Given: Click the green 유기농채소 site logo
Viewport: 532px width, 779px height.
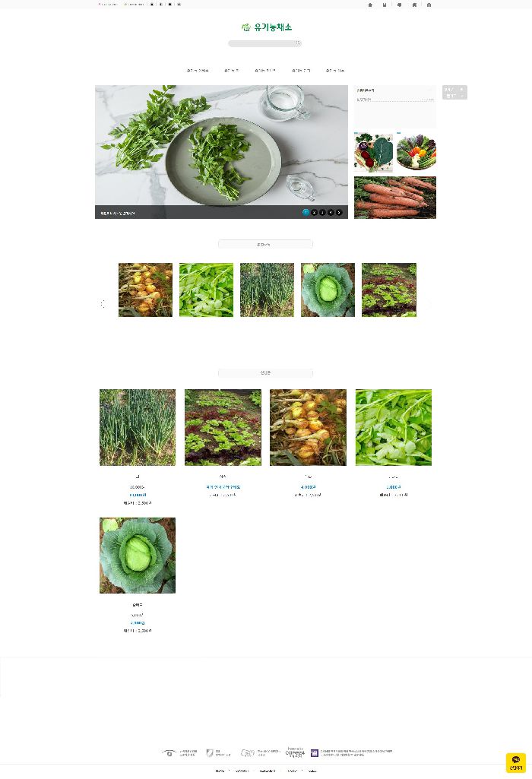Looking at the screenshot, I should tap(266, 27).
